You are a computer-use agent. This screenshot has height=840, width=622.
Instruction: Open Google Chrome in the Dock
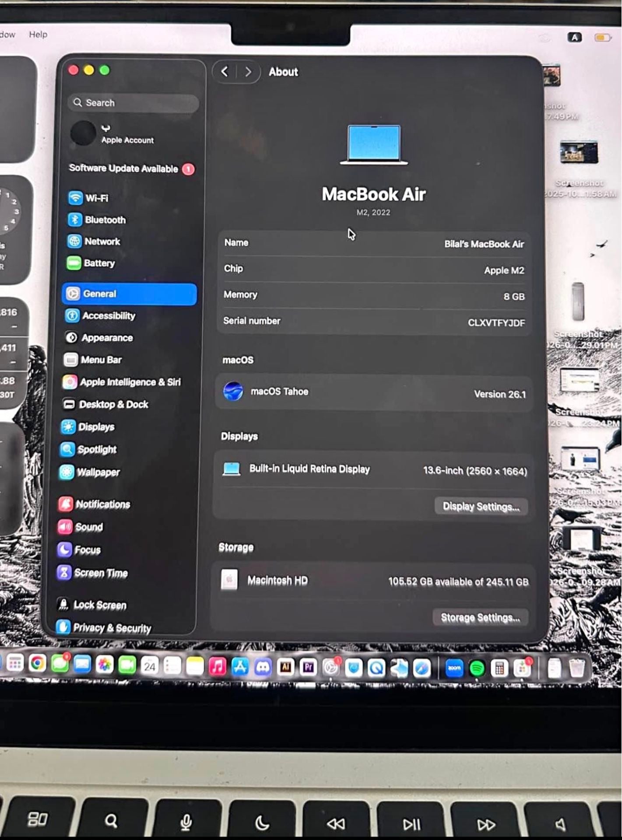tap(37, 664)
